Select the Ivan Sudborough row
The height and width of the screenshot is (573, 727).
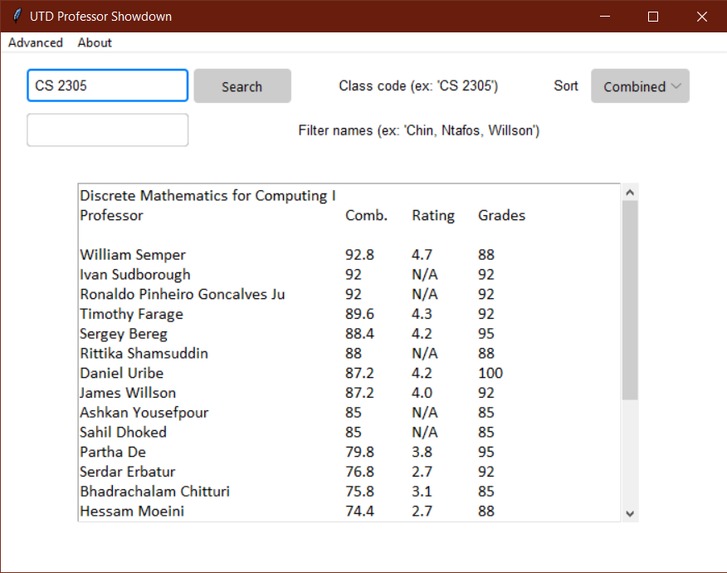point(349,274)
